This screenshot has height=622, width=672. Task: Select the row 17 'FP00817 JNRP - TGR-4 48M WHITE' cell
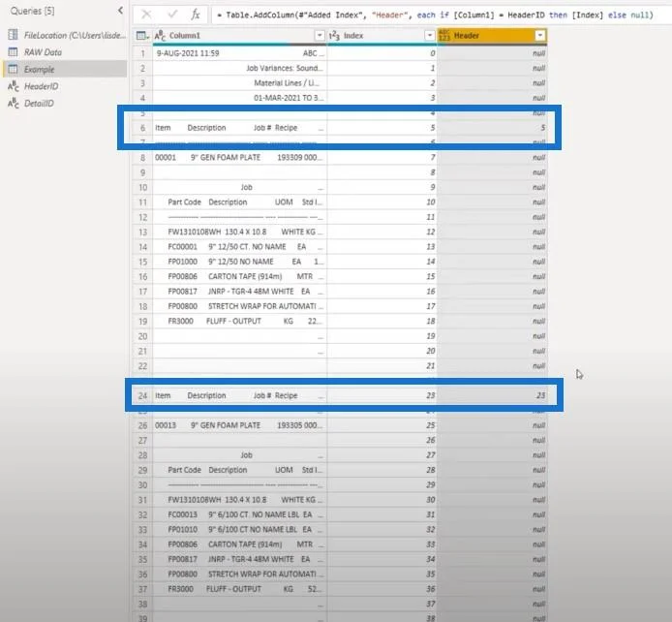(240, 292)
